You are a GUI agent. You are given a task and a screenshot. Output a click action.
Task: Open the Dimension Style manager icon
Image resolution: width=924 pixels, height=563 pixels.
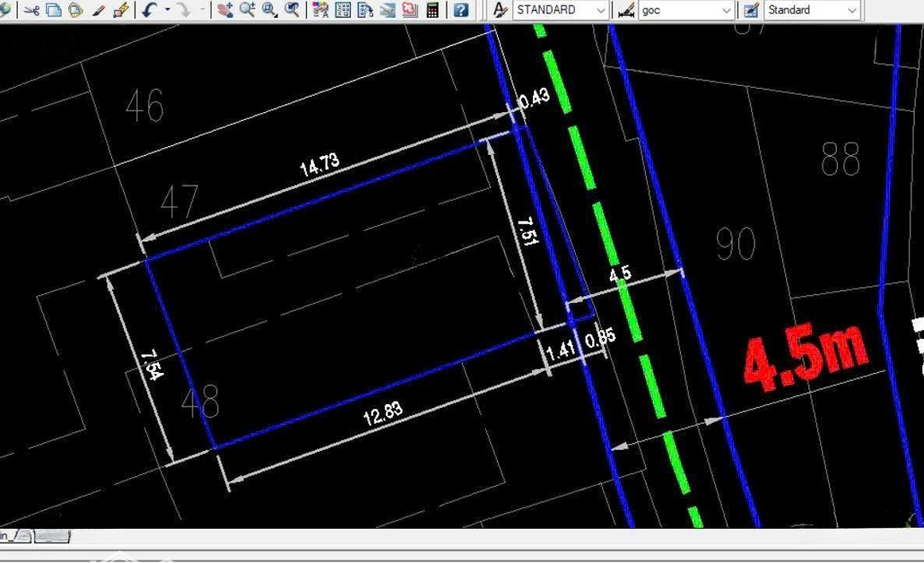tap(626, 10)
